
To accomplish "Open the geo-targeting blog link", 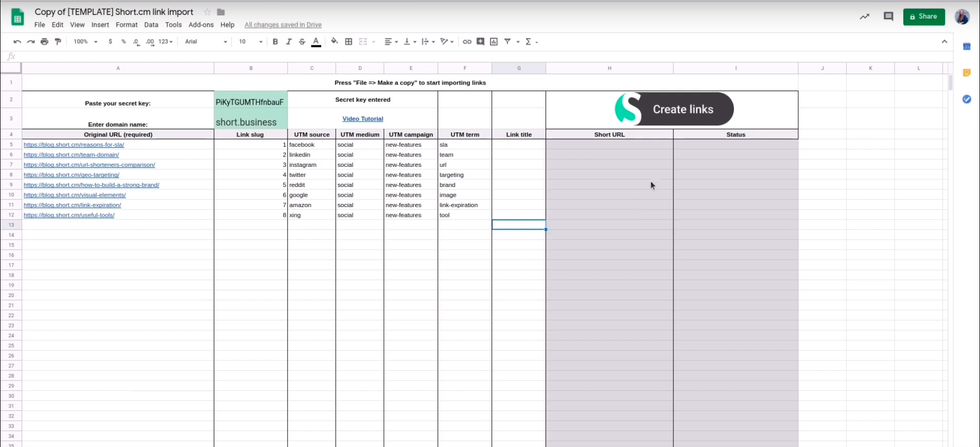I will click(x=72, y=175).
